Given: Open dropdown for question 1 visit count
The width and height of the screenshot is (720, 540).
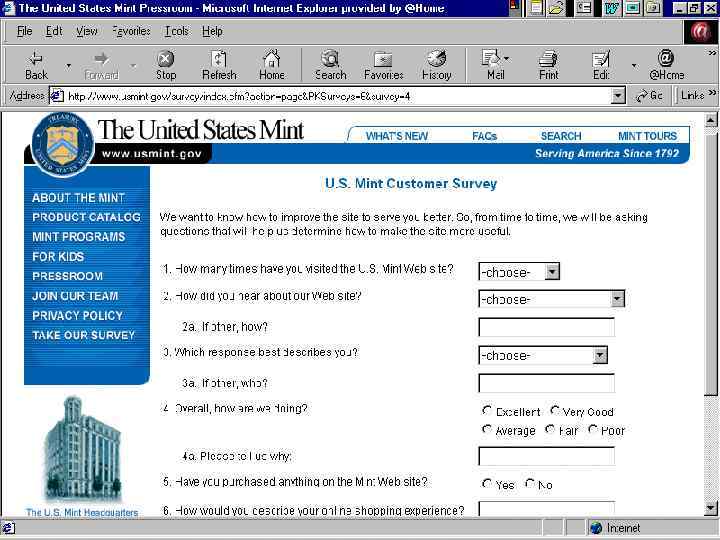Looking at the screenshot, I should 552,272.
